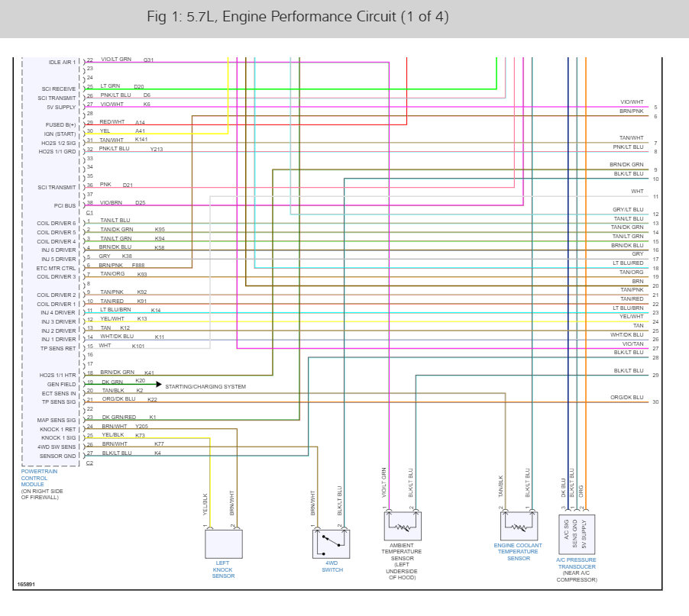Click the figure title heading
The width and height of the screenshot is (689, 616).
297,17
